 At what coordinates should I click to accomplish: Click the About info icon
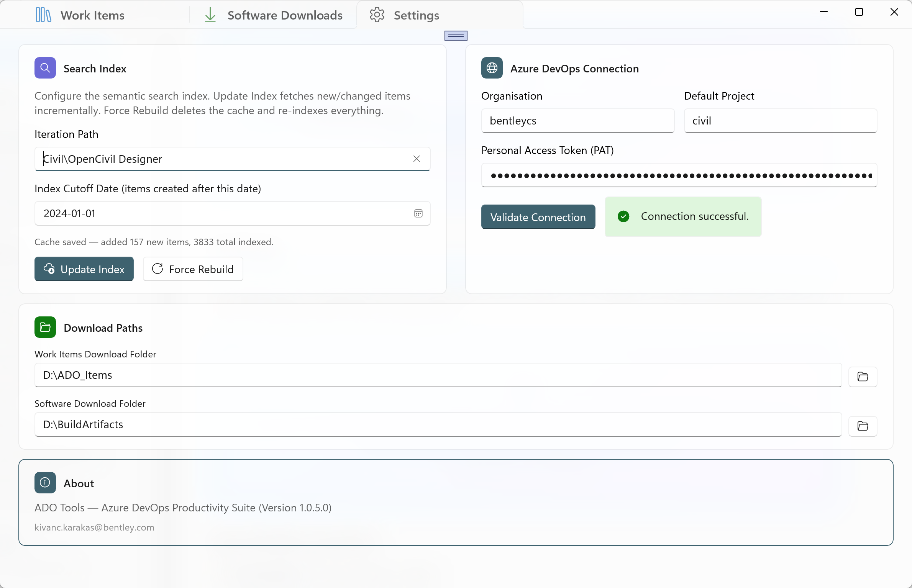(x=45, y=483)
